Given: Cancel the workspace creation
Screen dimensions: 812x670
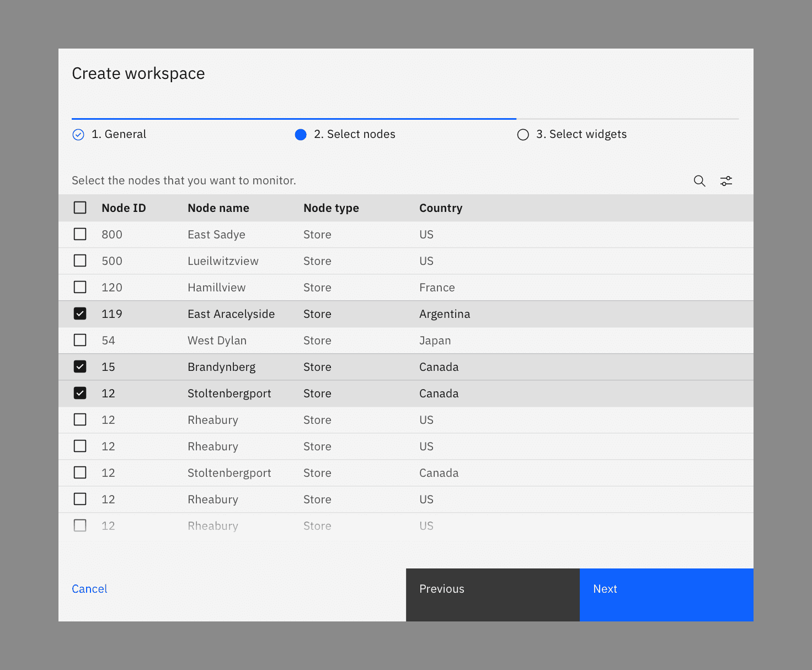Looking at the screenshot, I should (x=89, y=589).
